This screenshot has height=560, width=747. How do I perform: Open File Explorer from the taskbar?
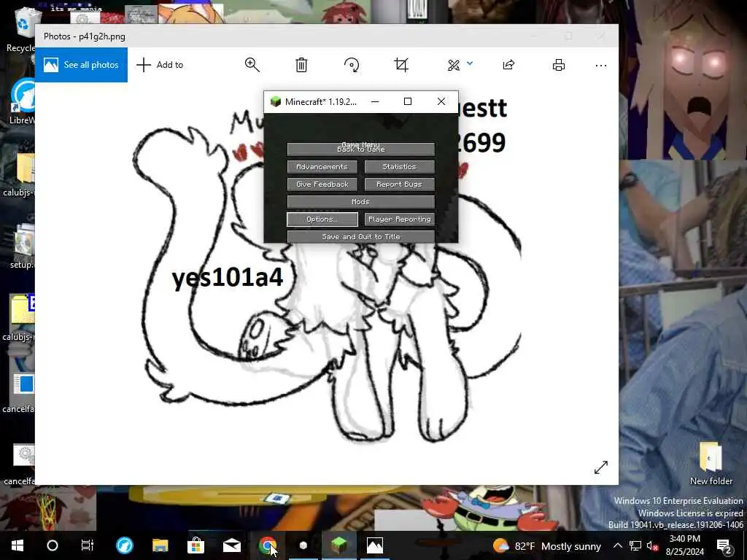pos(160,545)
